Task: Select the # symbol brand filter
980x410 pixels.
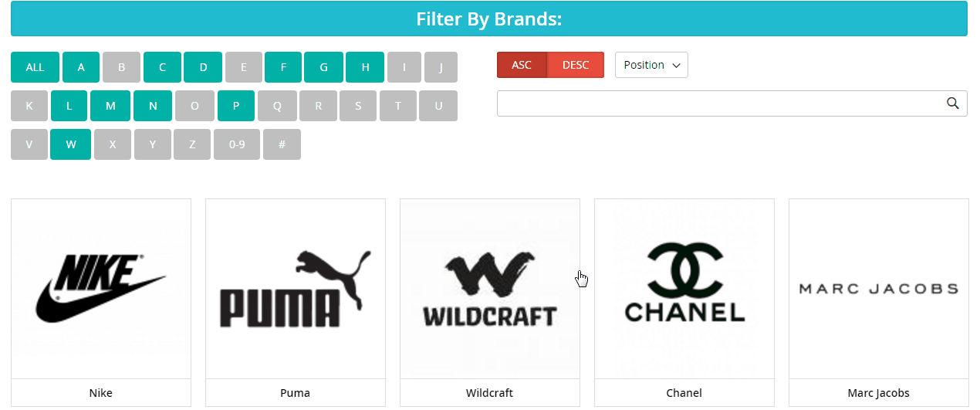Action: (x=282, y=144)
